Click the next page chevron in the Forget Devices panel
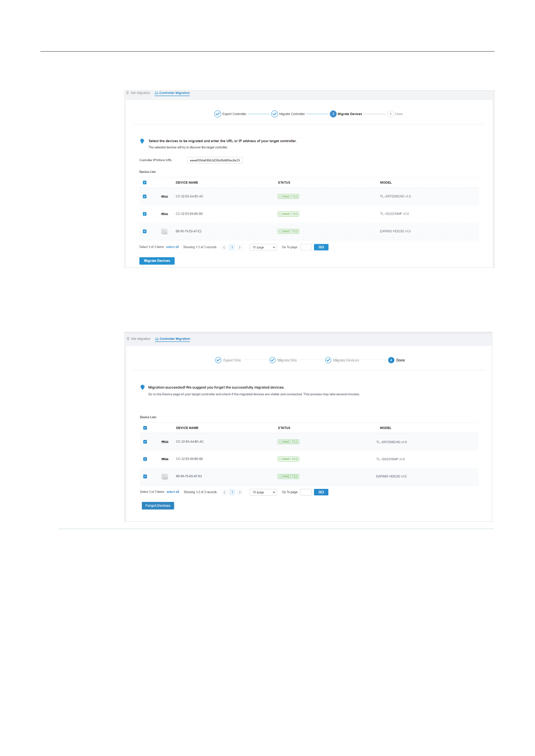Screen dimensions: 535x756 pos(240,492)
